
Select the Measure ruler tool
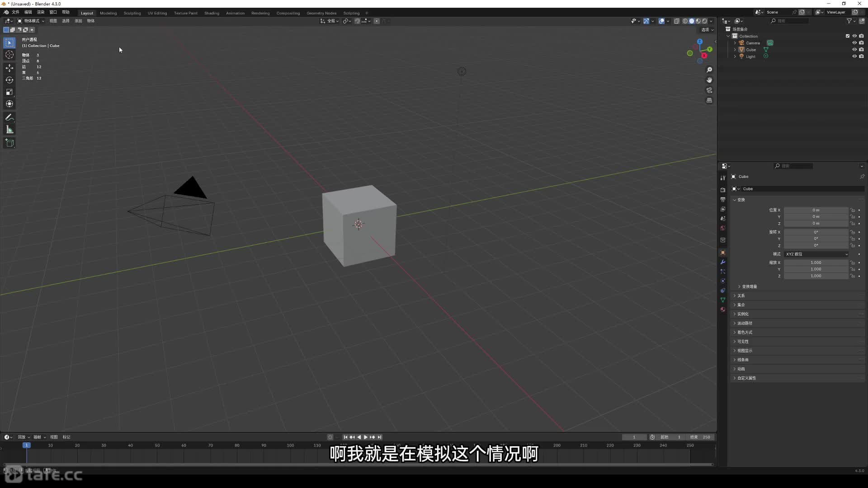[9, 130]
